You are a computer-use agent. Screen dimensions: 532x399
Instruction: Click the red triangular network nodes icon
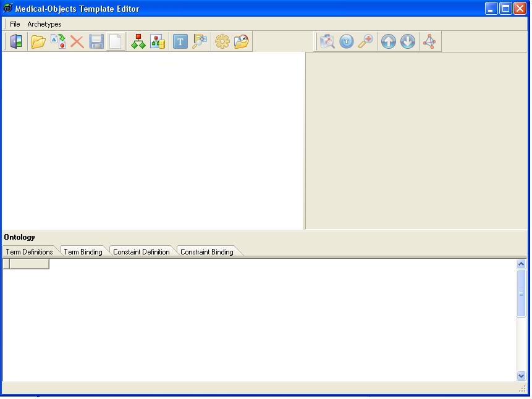pyautogui.click(x=429, y=42)
